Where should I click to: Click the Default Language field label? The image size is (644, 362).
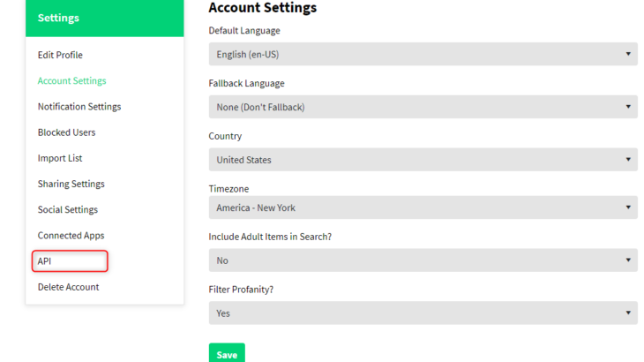click(244, 31)
